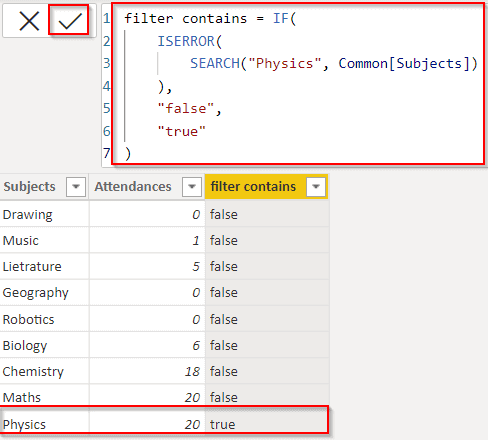Select the Drawing subject cell
This screenshot has width=488, height=440.
click(x=44, y=214)
